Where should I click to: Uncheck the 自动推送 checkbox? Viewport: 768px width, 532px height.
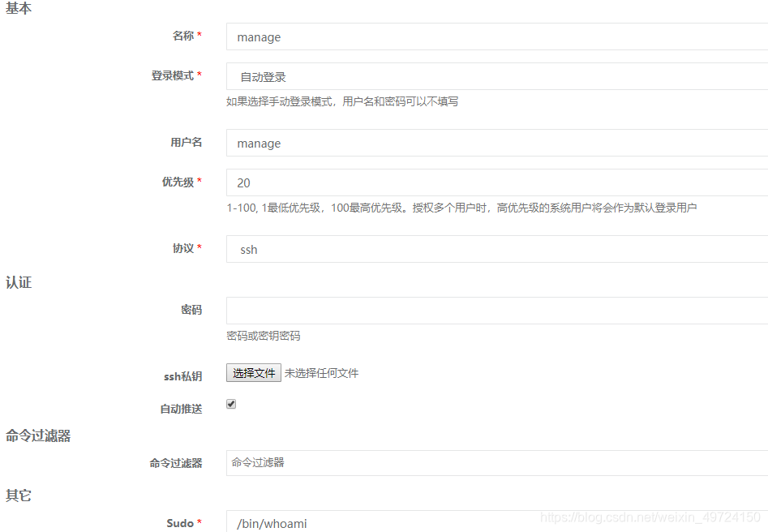(231, 404)
